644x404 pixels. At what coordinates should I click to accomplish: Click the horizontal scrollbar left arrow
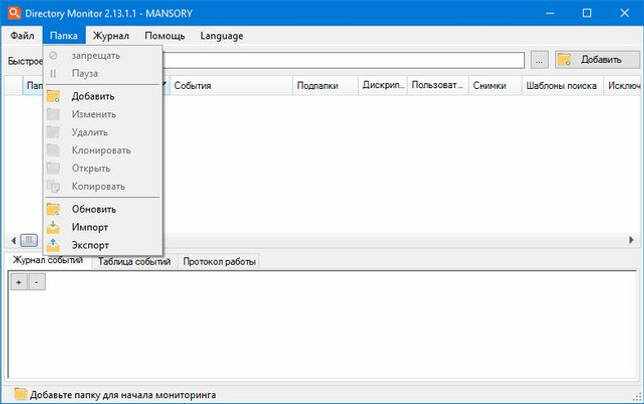14,240
